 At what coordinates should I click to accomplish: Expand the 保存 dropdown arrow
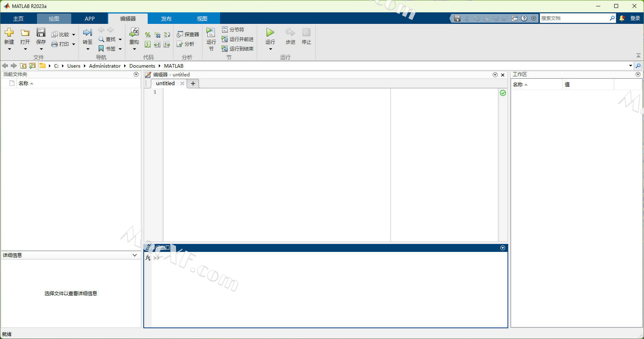click(41, 49)
